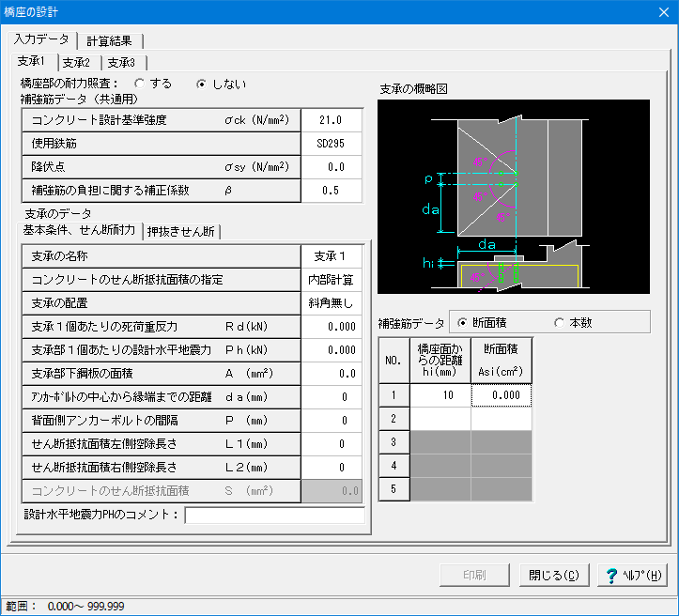Edit the 左側控除長さ L1 value
This screenshot has height=616, width=679.
point(332,444)
